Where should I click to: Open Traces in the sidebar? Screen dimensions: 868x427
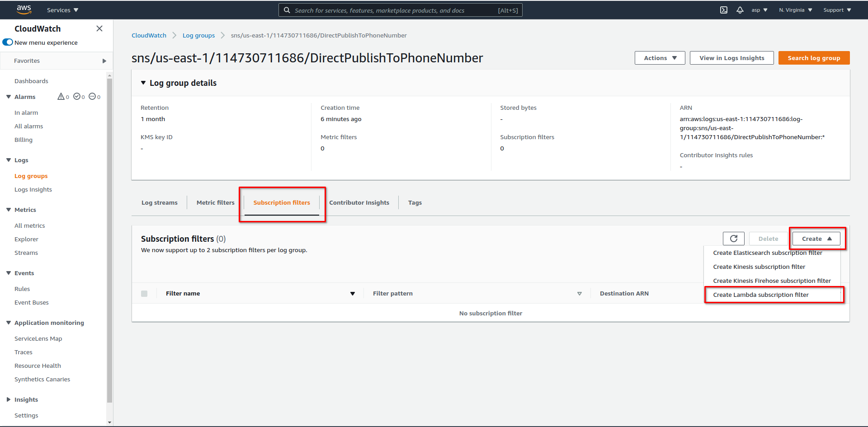point(24,352)
